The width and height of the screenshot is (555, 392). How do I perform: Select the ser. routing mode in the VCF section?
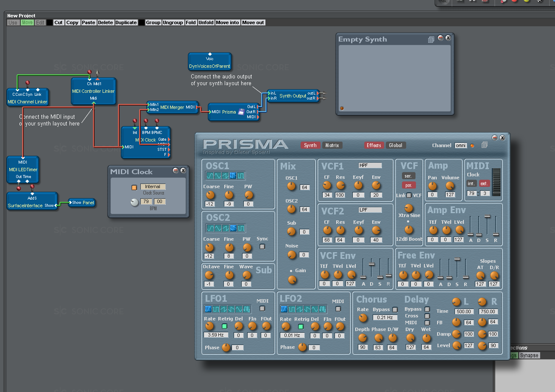(408, 175)
